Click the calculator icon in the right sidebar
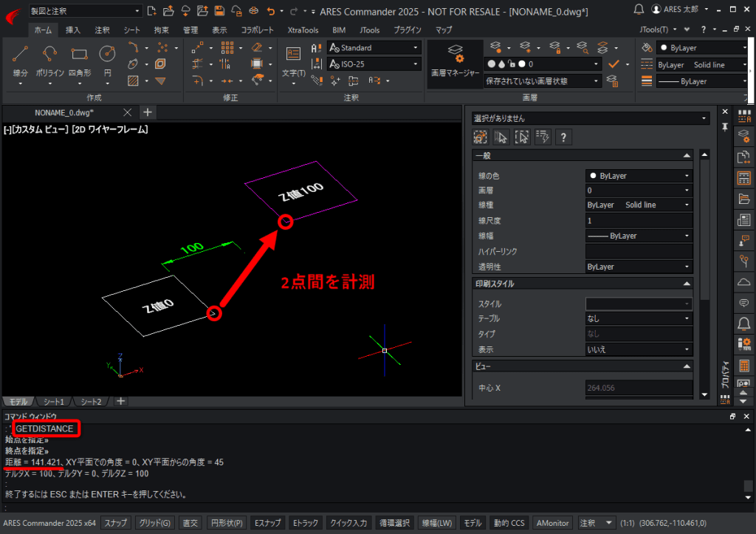756x534 pixels. click(x=744, y=366)
